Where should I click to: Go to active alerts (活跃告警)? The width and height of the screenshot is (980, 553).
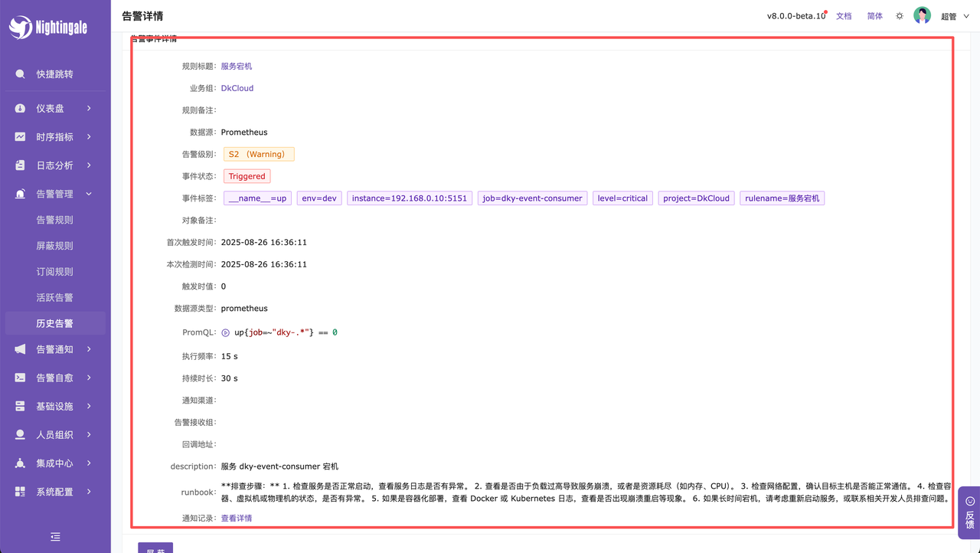coord(55,297)
